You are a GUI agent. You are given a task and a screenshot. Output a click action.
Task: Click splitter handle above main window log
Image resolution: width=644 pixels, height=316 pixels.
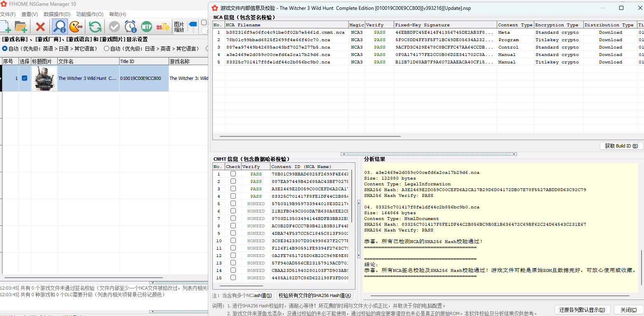coord(178,283)
